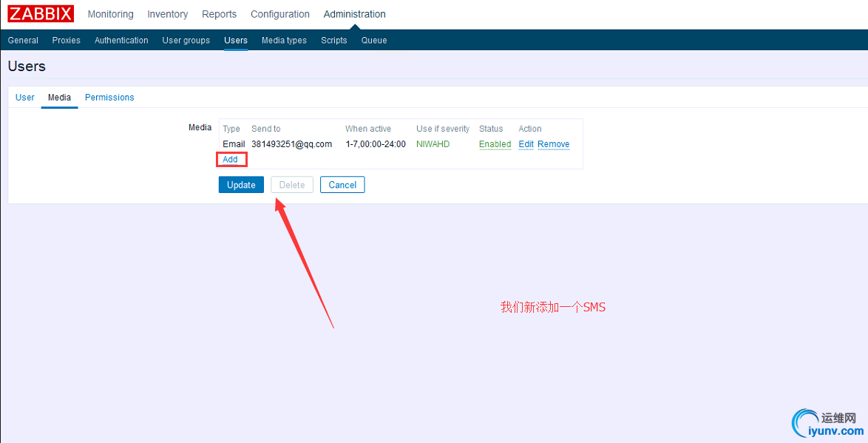This screenshot has width=868, height=443.
Task: Click the Action column header
Action: (530, 129)
